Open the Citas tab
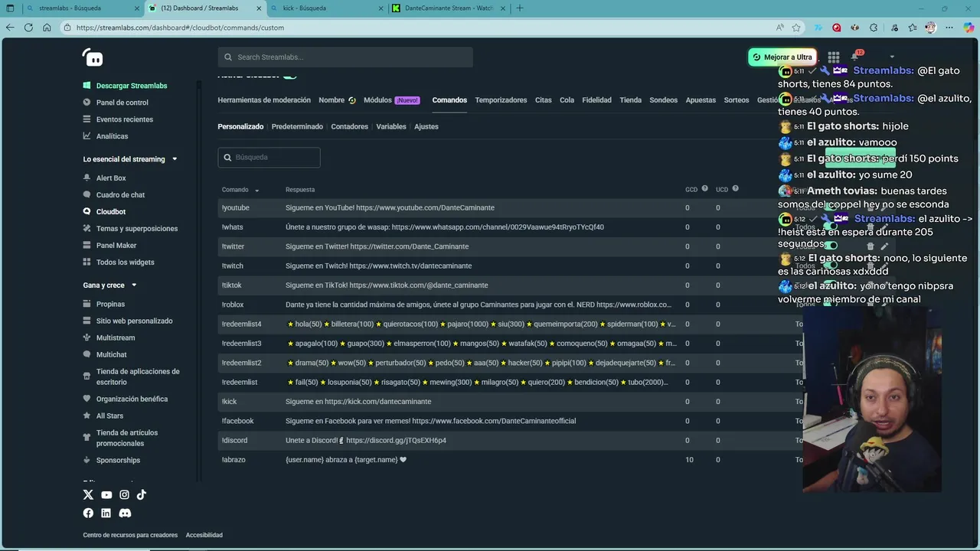Screen dimensions: 980x551 click(x=544, y=100)
